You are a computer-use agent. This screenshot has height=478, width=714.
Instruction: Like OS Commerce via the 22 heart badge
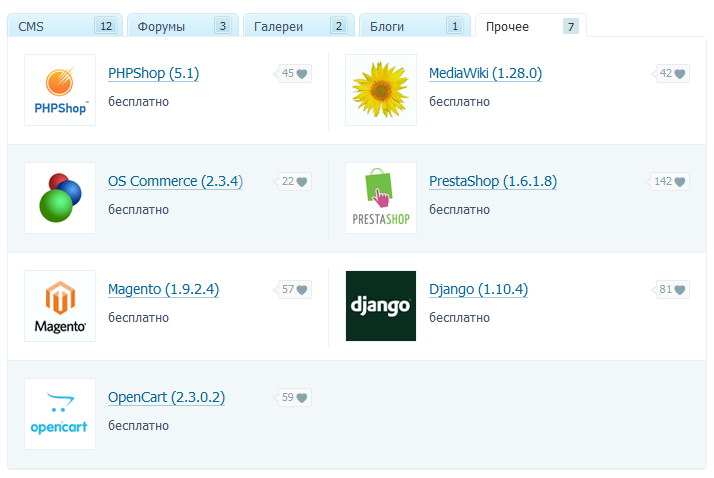pos(293,181)
